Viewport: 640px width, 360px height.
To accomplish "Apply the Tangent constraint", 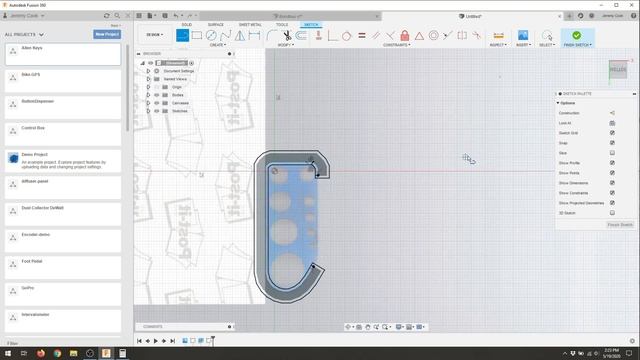I will click(347, 36).
